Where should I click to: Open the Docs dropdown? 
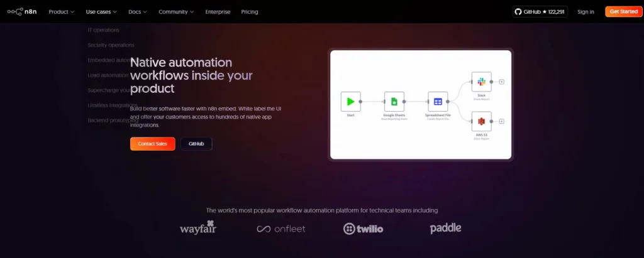tap(138, 12)
